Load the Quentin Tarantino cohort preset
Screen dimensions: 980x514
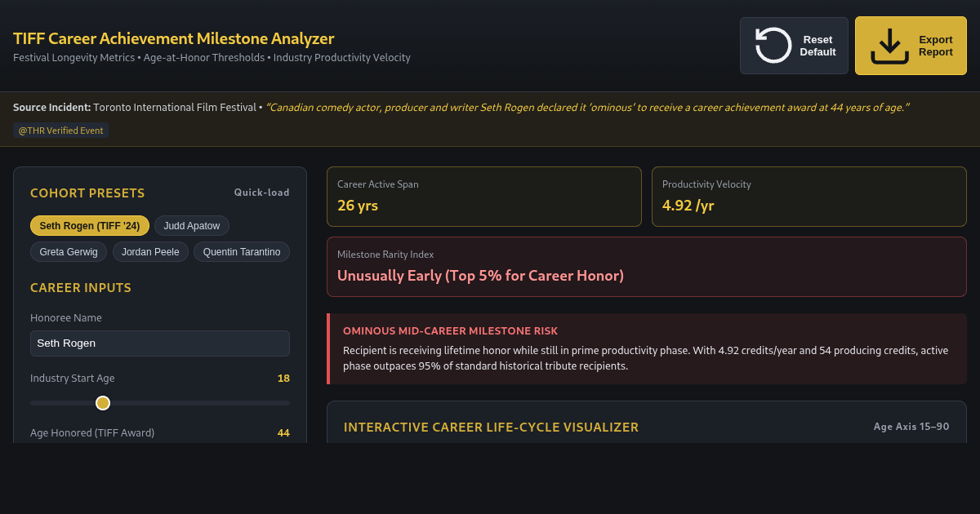pyautogui.click(x=242, y=252)
